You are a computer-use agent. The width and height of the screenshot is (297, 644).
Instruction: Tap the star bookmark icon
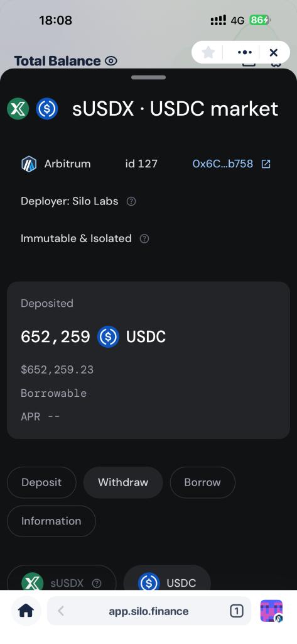[x=208, y=52]
